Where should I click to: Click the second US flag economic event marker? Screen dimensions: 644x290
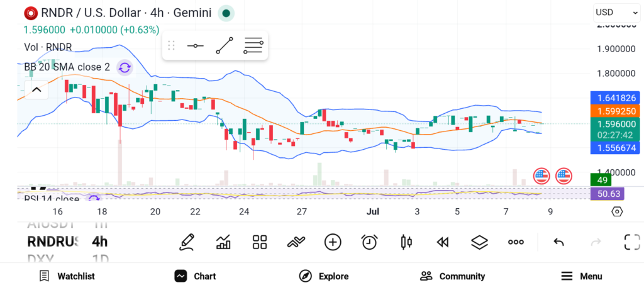(563, 176)
